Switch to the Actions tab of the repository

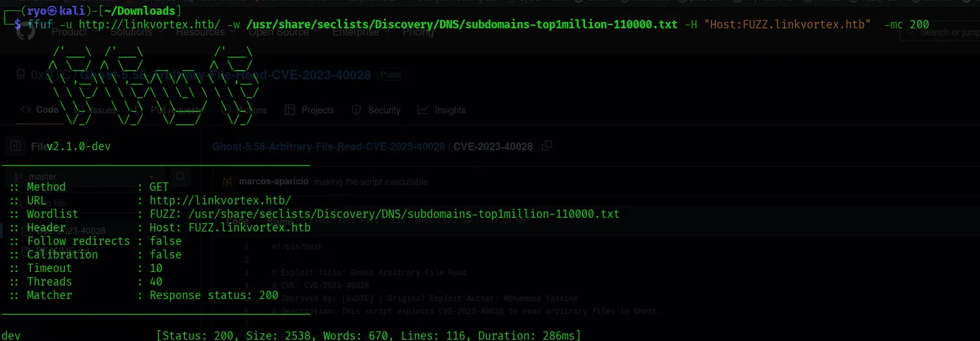245,110
